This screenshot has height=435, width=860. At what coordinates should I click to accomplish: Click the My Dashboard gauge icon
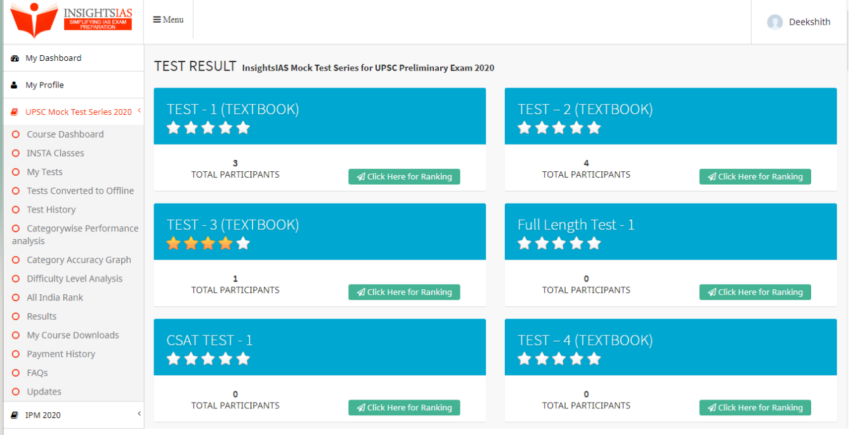coord(14,58)
